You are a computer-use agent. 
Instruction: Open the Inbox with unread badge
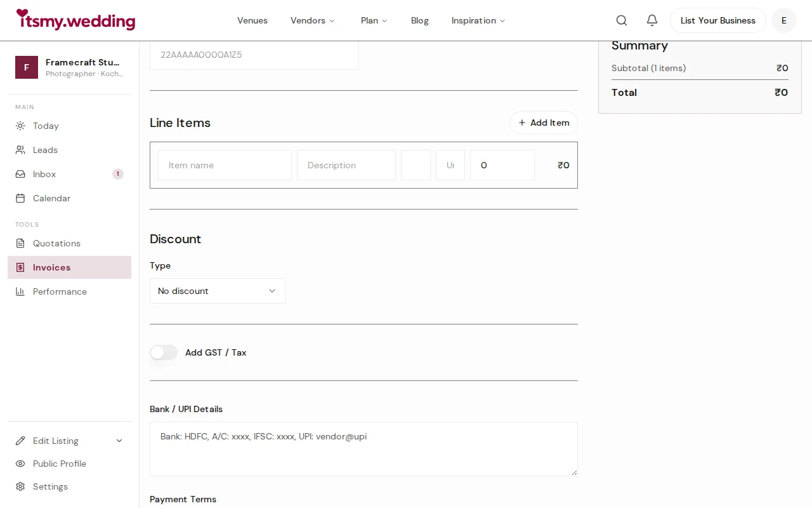click(x=21, y=174)
